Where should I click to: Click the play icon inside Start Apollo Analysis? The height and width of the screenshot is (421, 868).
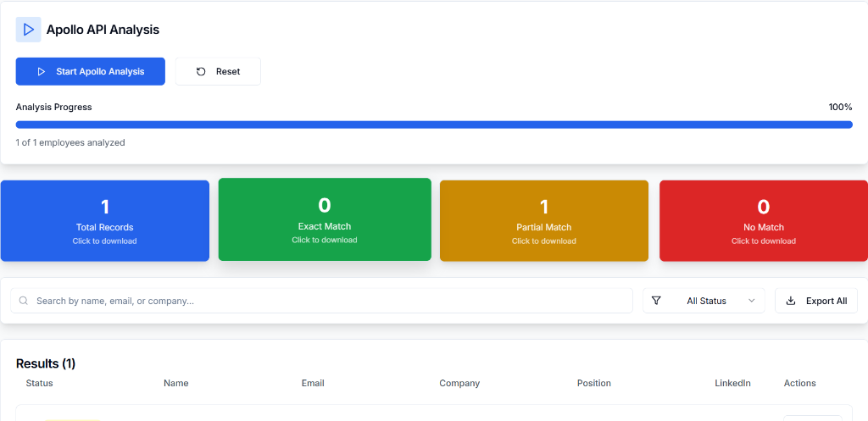click(41, 72)
